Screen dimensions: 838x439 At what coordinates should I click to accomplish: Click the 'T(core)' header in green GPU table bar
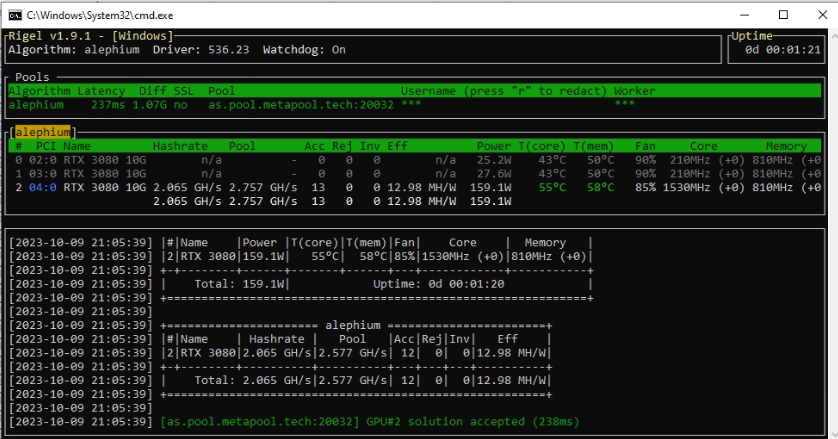[542, 146]
